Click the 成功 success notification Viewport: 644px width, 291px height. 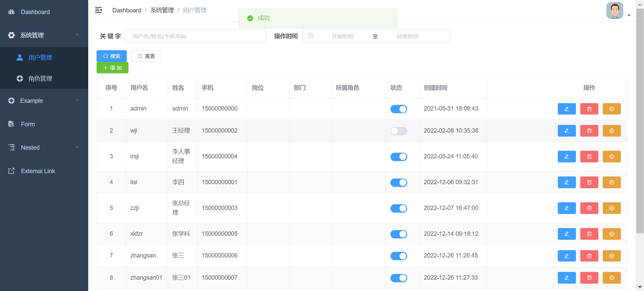(318, 18)
